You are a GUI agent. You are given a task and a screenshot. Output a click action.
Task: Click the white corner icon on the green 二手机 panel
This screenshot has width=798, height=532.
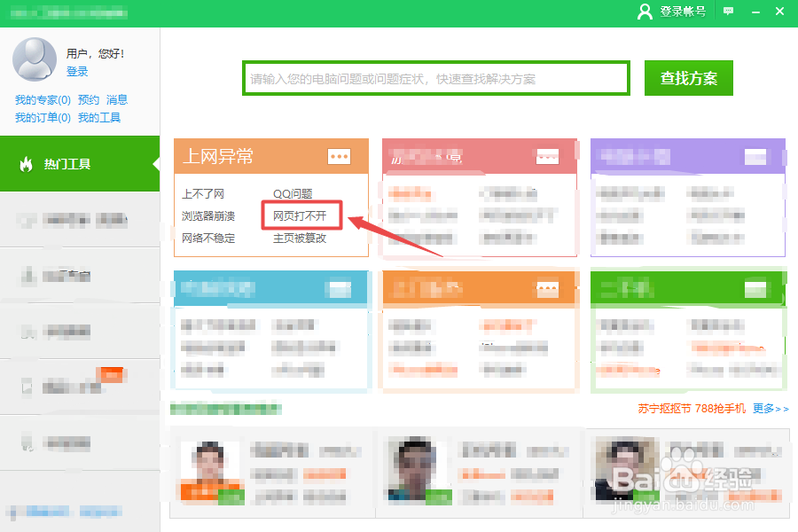click(x=755, y=288)
